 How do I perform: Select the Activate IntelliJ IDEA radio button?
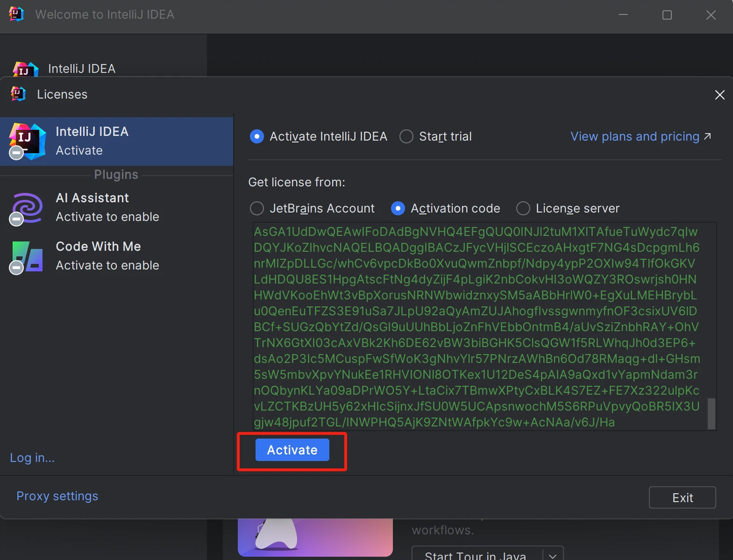click(257, 136)
